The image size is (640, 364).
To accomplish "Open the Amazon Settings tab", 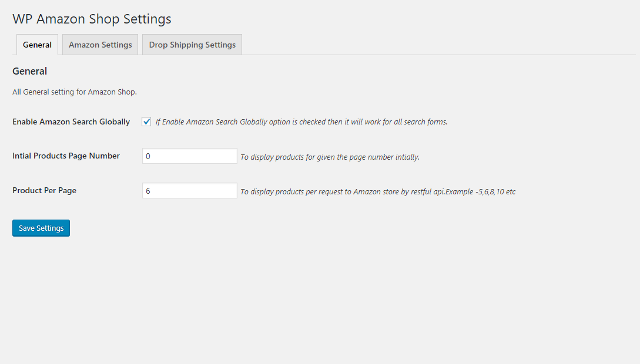I will (100, 45).
